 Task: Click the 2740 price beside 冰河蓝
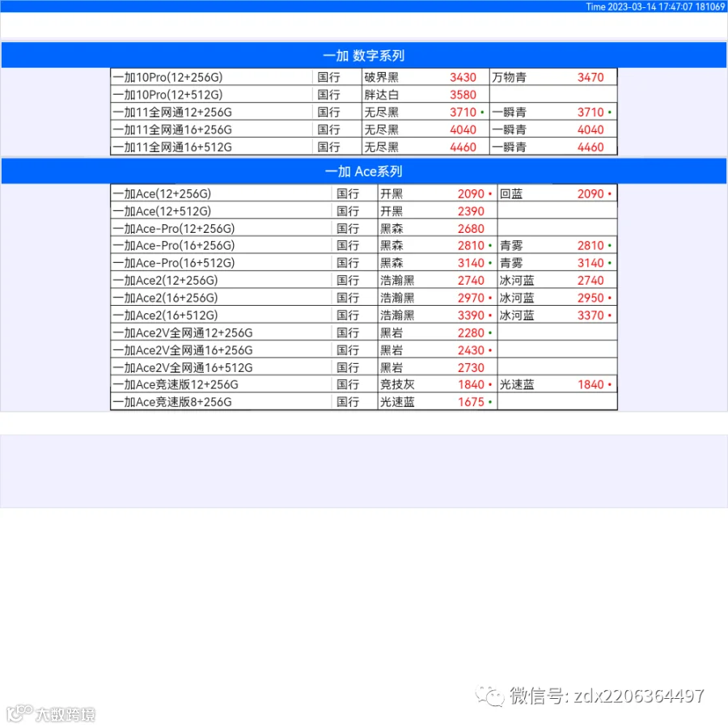pos(590,281)
